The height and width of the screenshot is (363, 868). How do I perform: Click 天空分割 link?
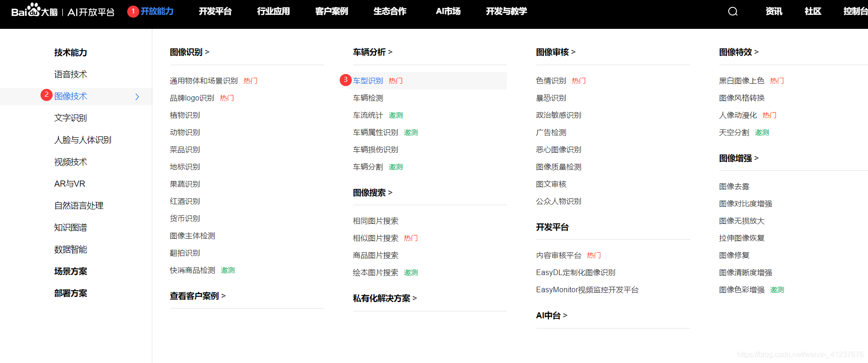[x=734, y=133]
